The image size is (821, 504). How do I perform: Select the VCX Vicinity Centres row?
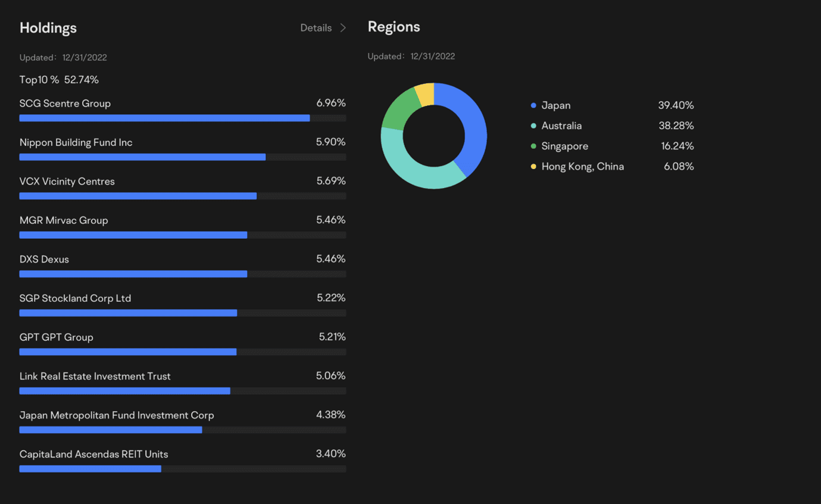pos(67,181)
